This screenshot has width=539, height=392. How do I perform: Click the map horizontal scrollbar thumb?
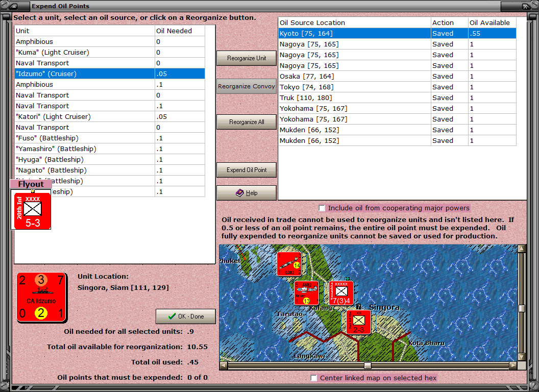click(x=367, y=365)
